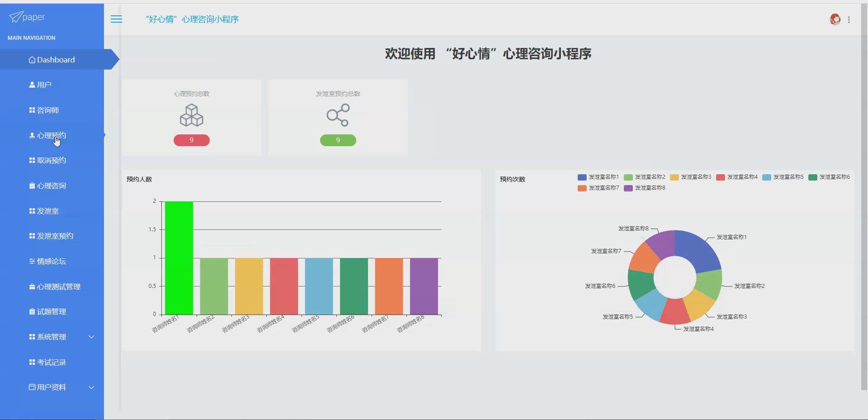The image size is (868, 420).
Task: Click the 发泄室预约总数 card label
Action: tap(338, 94)
